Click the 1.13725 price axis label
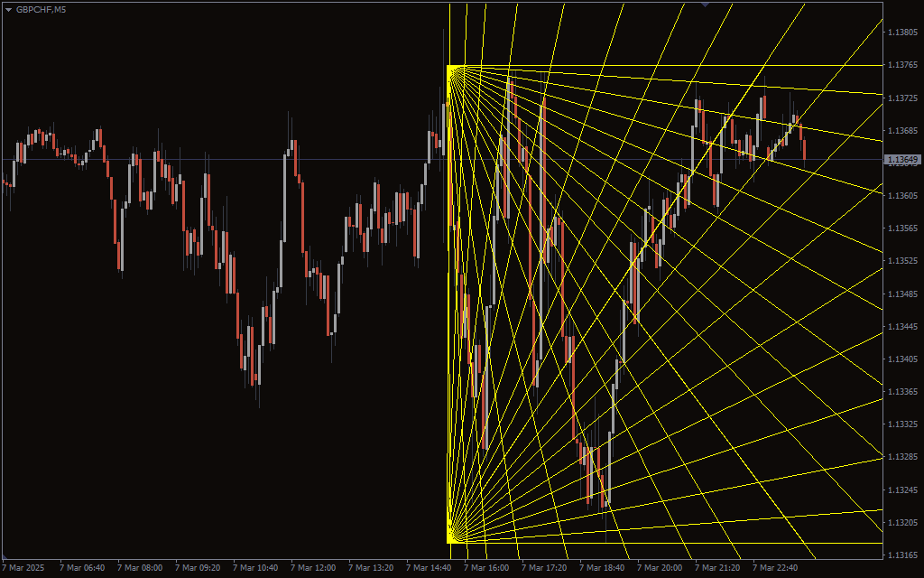The width and height of the screenshot is (924, 578). (902, 98)
